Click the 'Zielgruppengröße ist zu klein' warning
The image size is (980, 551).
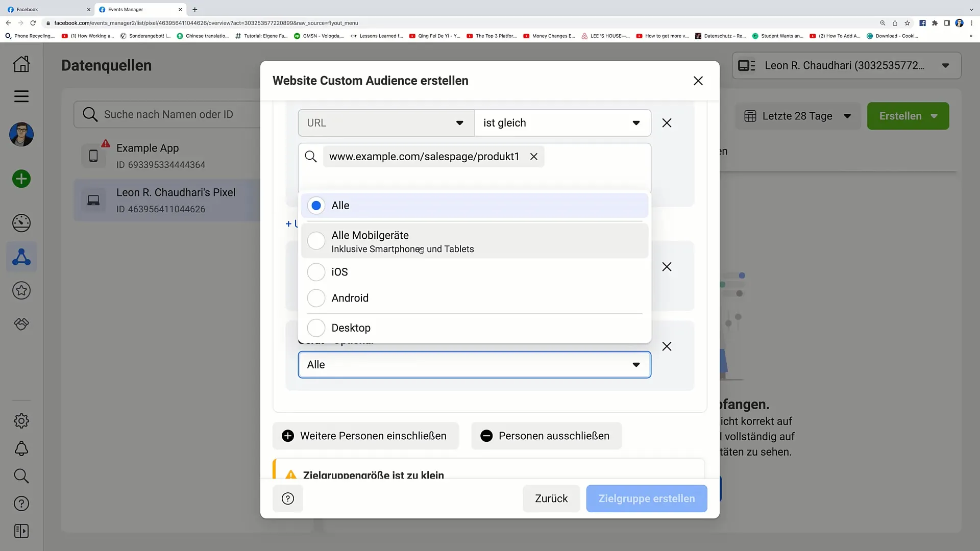[x=373, y=474]
